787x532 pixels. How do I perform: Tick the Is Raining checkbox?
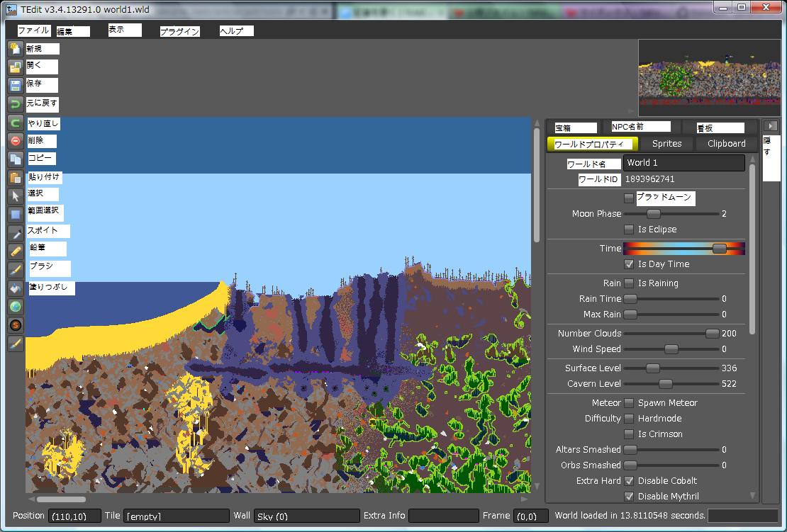pyautogui.click(x=629, y=283)
